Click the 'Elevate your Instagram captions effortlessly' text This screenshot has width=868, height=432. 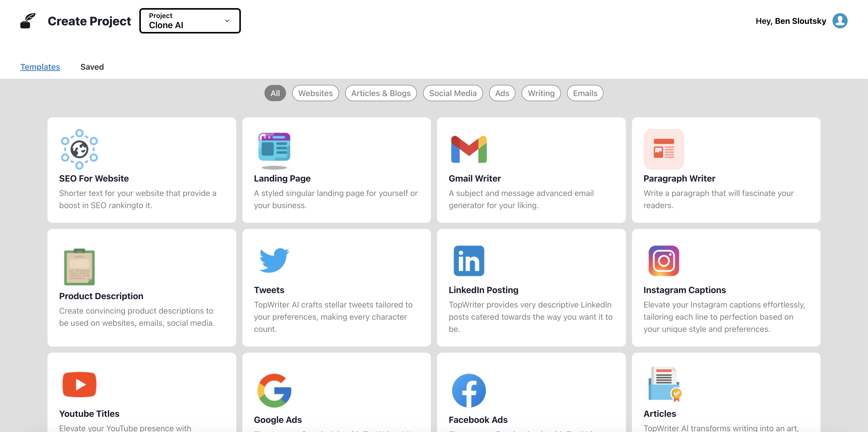tap(724, 316)
